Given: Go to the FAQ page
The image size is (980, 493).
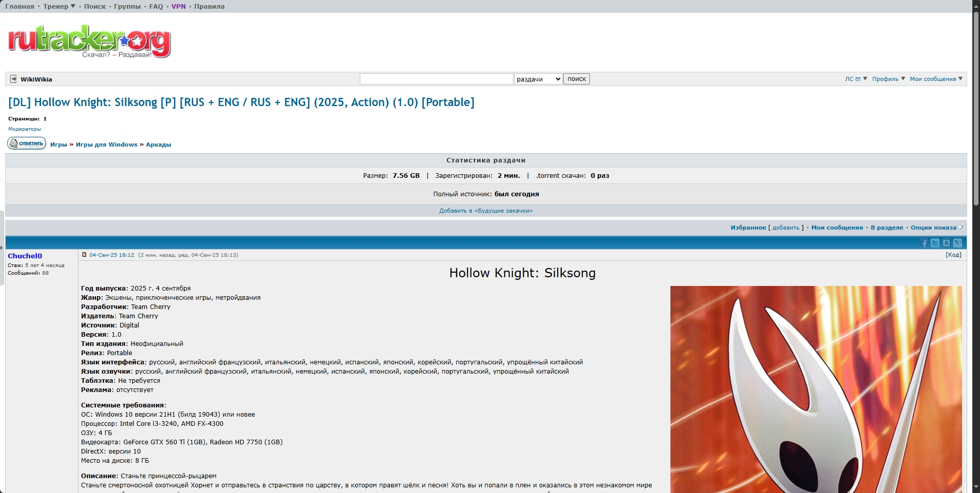Looking at the screenshot, I should coord(156,7).
